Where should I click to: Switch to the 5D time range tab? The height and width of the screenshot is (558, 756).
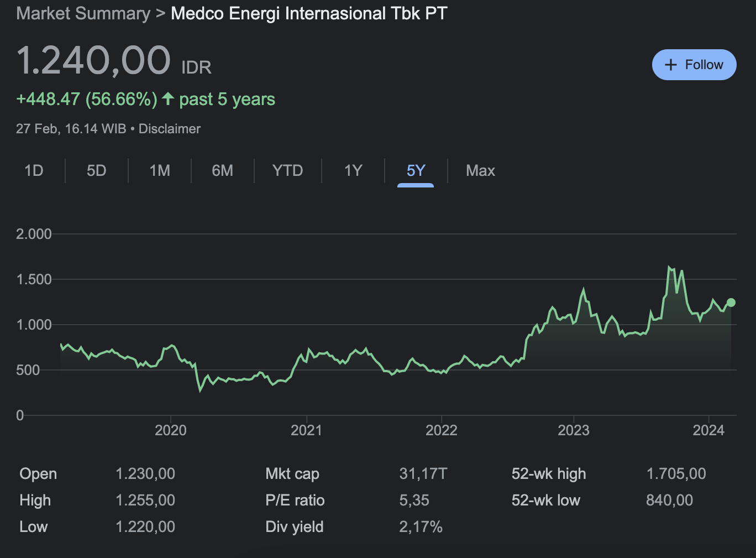[96, 170]
